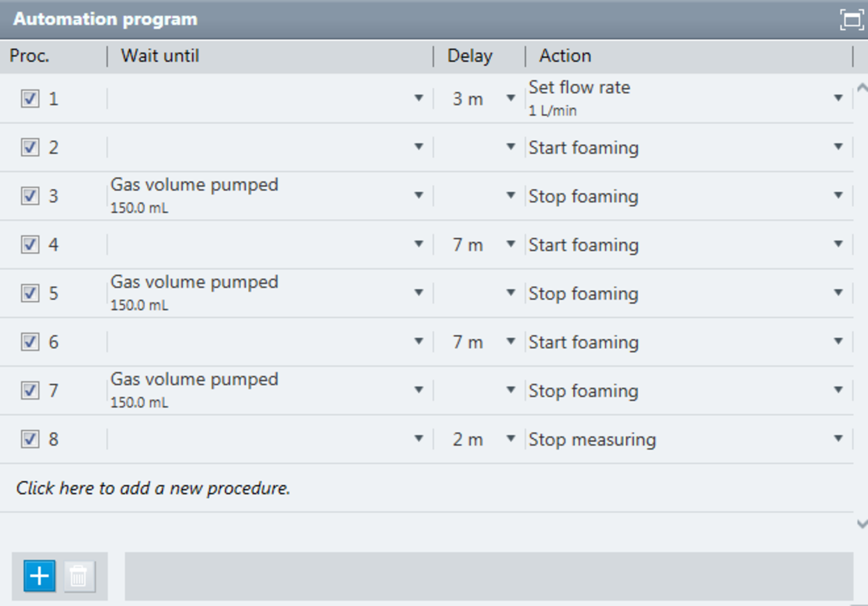Toggle procedure 8 checkbox
The height and width of the screenshot is (606, 868).
point(30,439)
